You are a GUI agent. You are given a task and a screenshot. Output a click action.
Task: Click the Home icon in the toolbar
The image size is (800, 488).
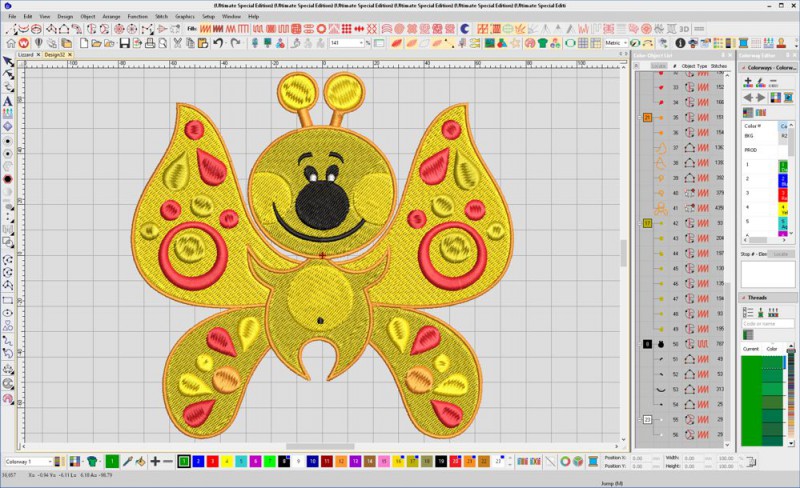[x=11, y=43]
